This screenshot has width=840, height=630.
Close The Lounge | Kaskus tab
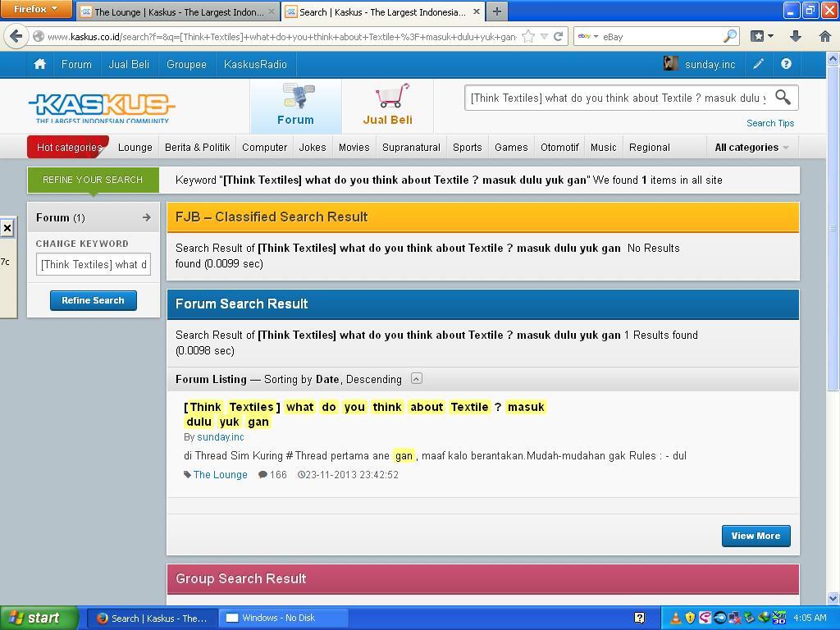pos(272,11)
